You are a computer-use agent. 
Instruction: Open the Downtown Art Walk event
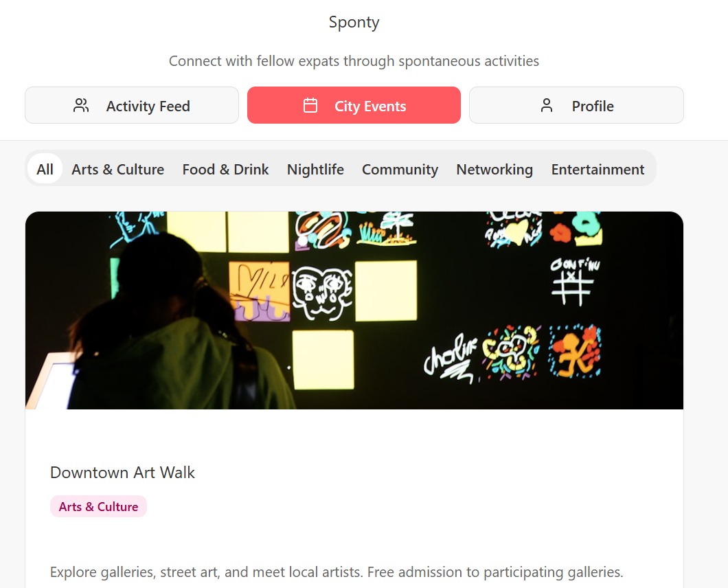[122, 473]
